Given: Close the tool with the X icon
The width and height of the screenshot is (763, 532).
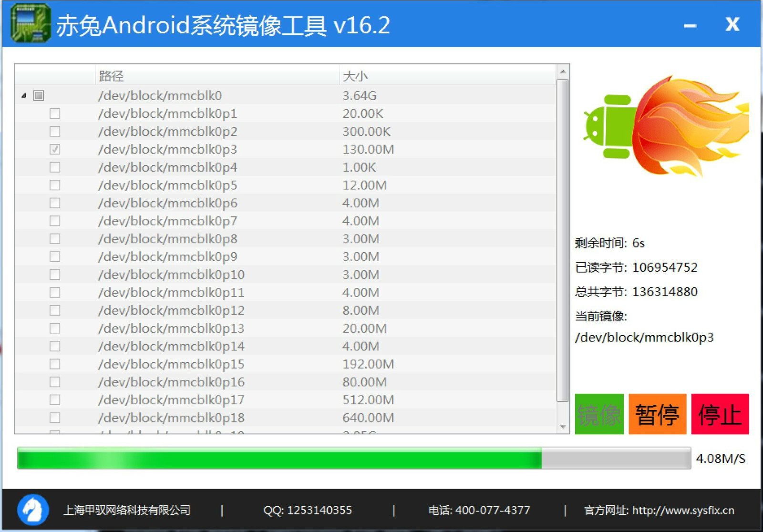Looking at the screenshot, I should pyautogui.click(x=732, y=24).
